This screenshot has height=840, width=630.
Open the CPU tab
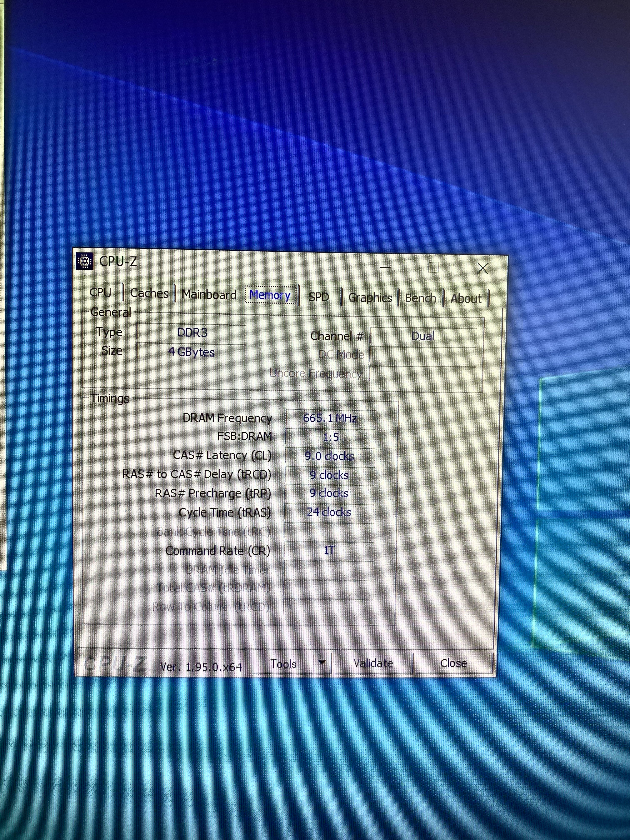101,292
